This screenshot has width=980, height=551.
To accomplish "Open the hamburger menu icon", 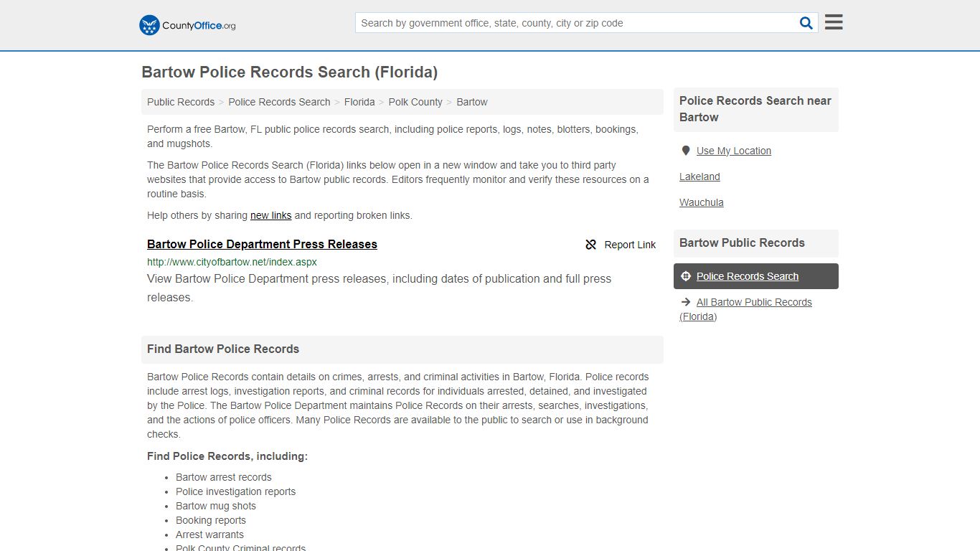I will click(x=834, y=22).
